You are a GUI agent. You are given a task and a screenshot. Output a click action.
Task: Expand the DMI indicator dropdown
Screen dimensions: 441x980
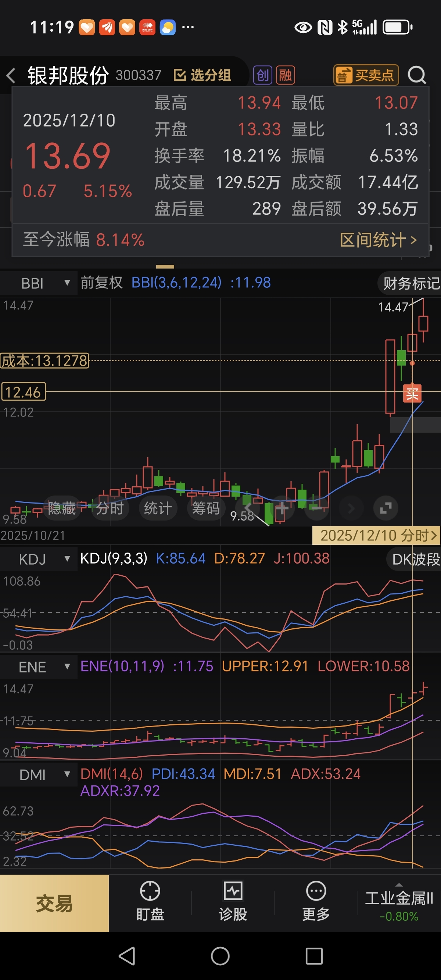pos(38,775)
